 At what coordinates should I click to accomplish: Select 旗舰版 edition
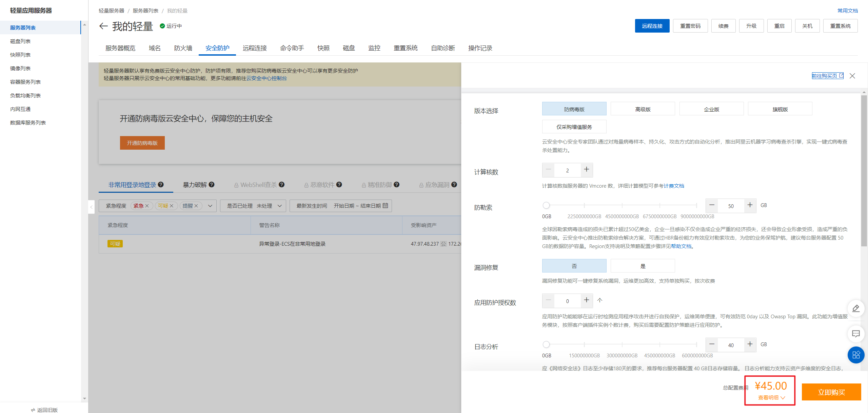pos(780,109)
